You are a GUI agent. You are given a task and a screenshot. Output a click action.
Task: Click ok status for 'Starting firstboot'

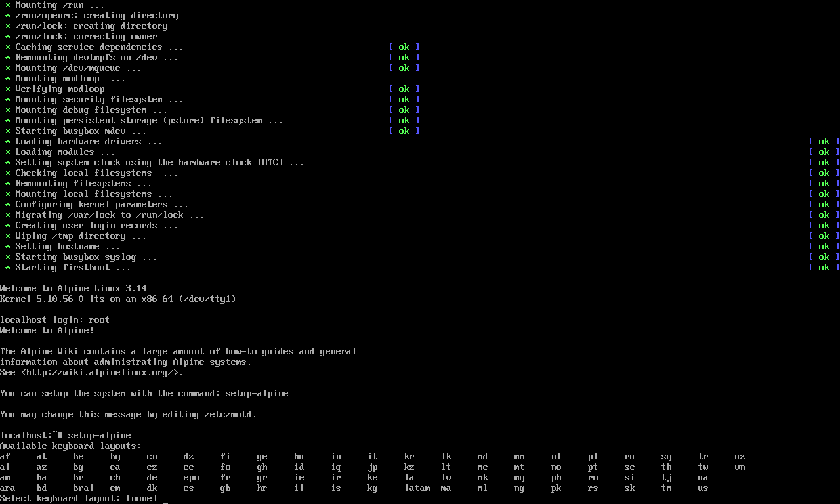824,268
